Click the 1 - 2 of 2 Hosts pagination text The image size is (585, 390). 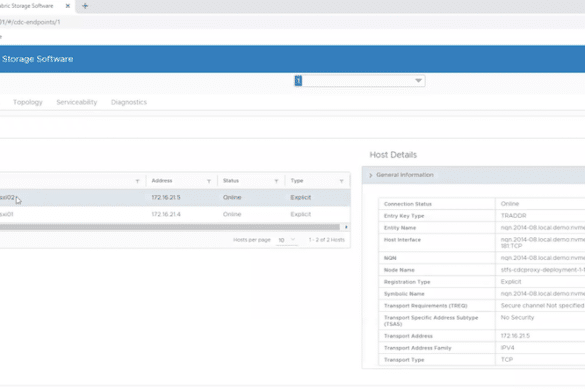click(326, 240)
